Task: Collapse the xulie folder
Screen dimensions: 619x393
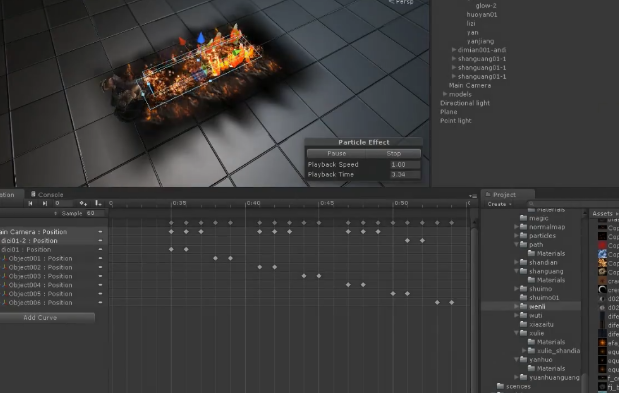Action: [516, 333]
